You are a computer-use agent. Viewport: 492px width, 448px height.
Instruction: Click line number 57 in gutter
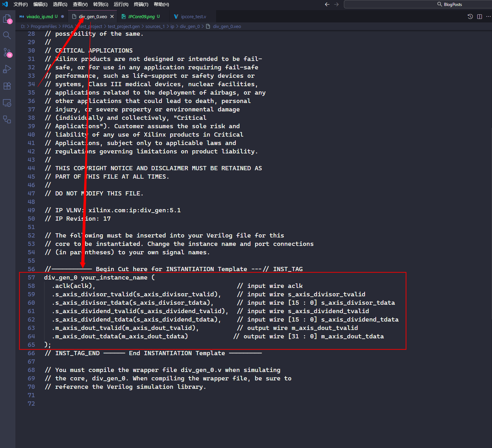[31, 277]
